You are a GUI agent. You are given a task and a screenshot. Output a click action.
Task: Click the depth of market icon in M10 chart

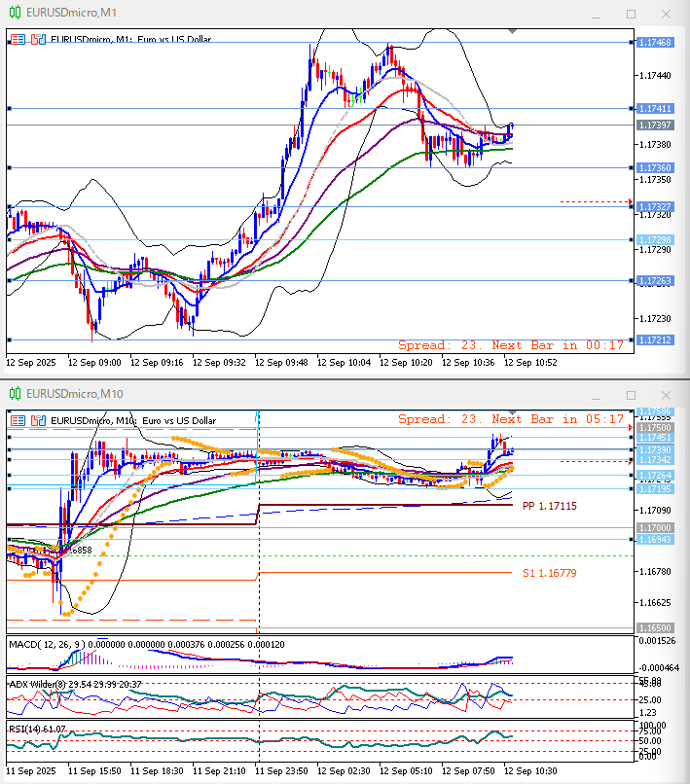pos(37,420)
